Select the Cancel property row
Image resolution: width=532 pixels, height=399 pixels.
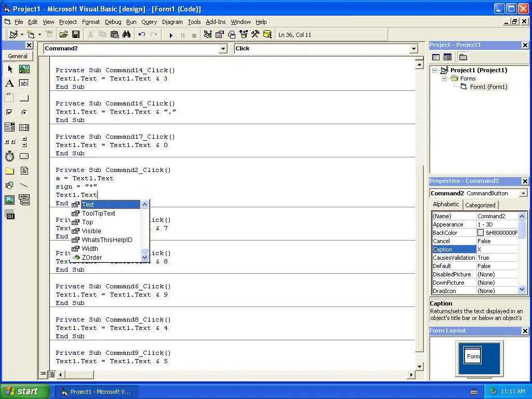tap(475, 241)
